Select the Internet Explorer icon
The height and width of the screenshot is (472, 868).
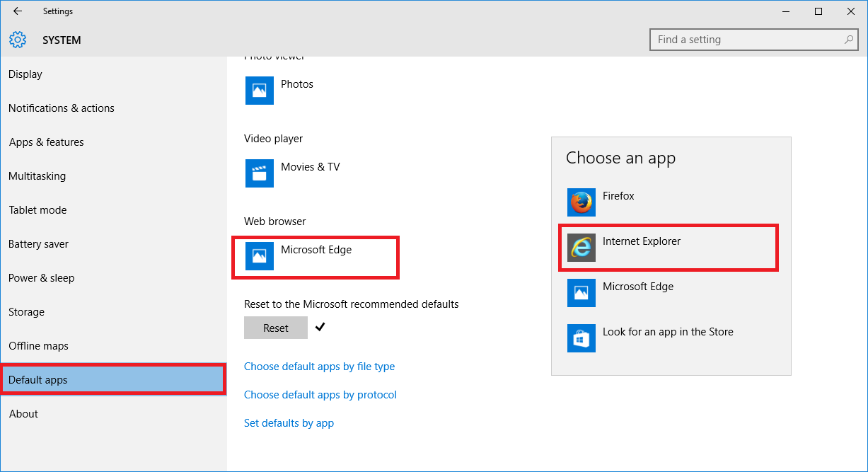(x=581, y=248)
